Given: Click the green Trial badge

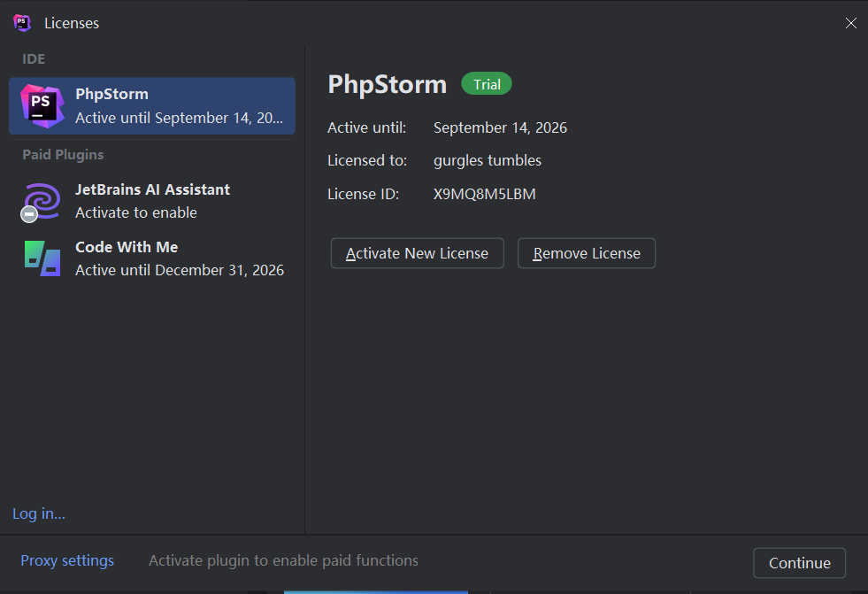Looking at the screenshot, I should tap(487, 84).
